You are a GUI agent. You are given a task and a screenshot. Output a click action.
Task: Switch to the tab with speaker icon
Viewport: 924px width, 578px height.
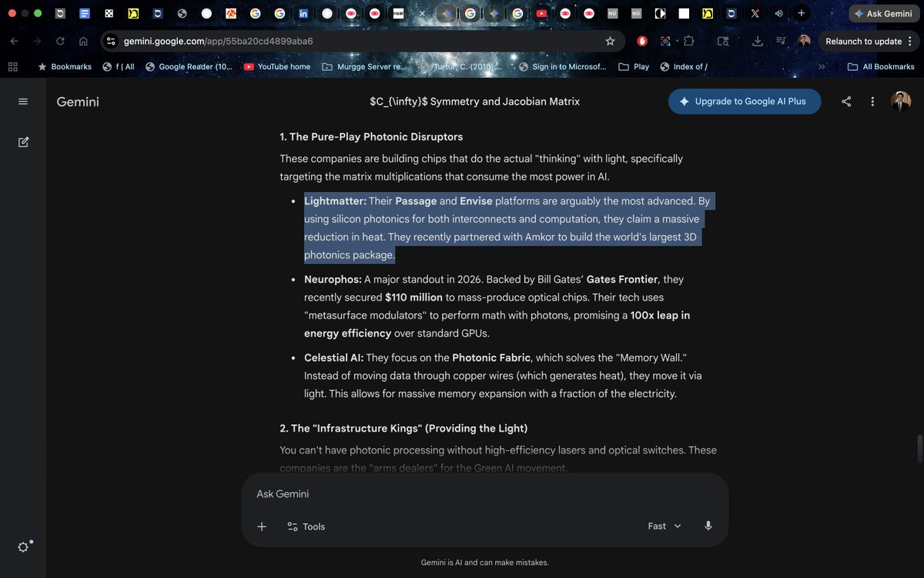click(x=778, y=14)
